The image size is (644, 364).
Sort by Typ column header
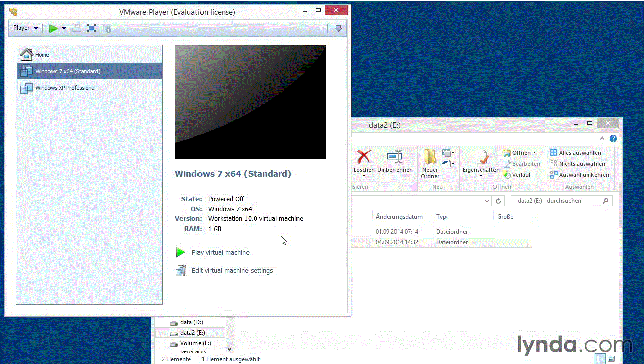coord(463,216)
